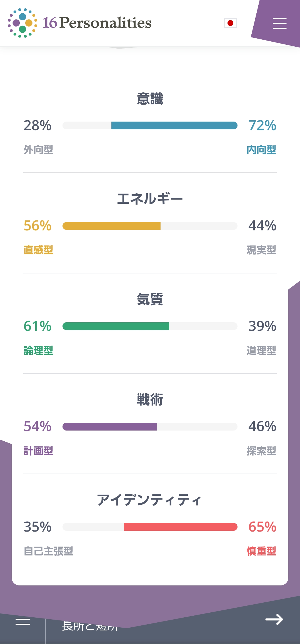Click the purple 戦術 judging bar

110,427
